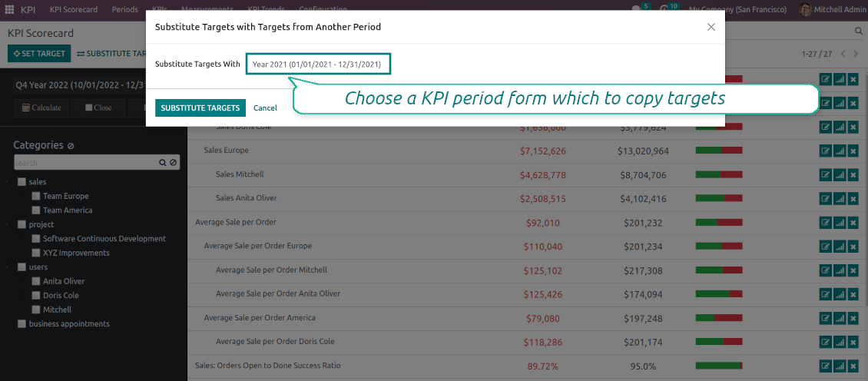Open the Substitute Targets With period dropdown
868x381 pixels.
click(318, 65)
